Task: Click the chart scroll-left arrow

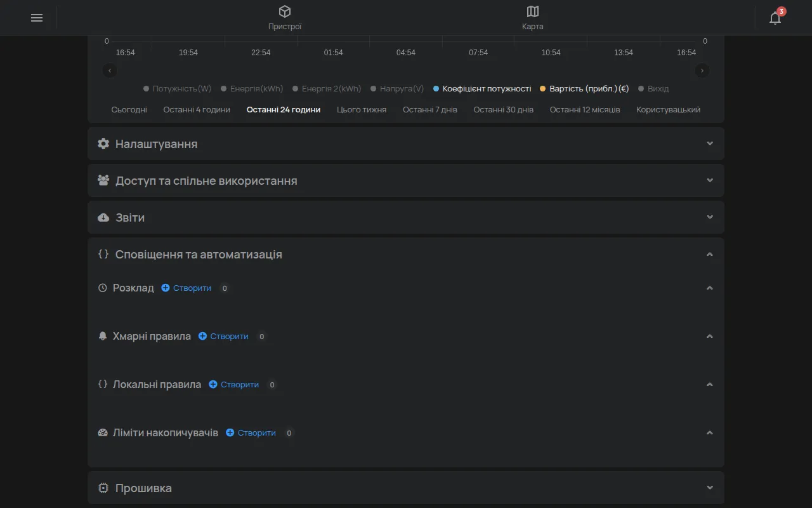Action: (x=110, y=70)
